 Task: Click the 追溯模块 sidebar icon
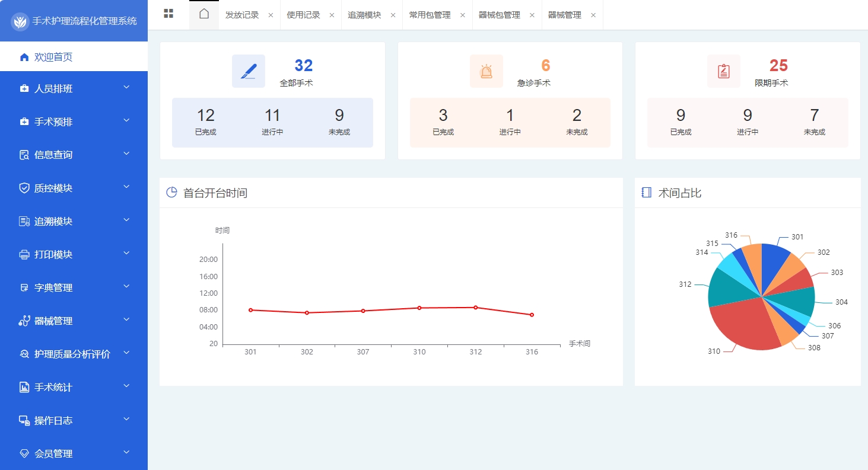[x=24, y=222]
